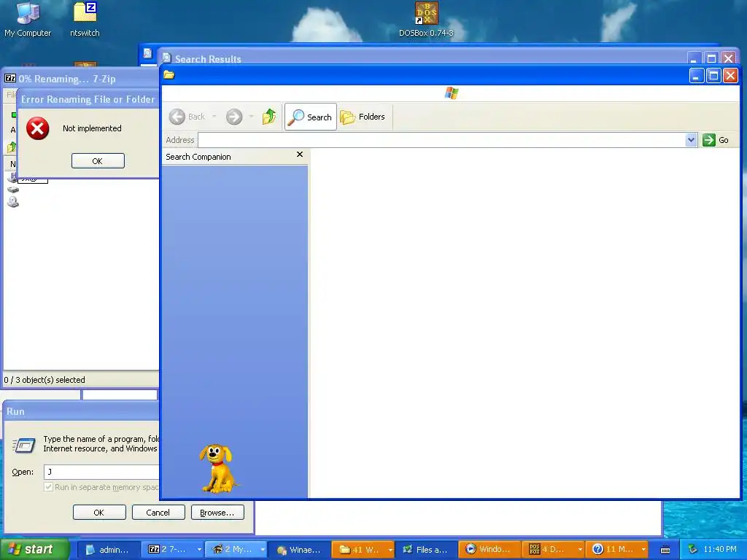Switch to the Files a... taskbar item
Image resolution: width=747 pixels, height=560 pixels.
426,550
